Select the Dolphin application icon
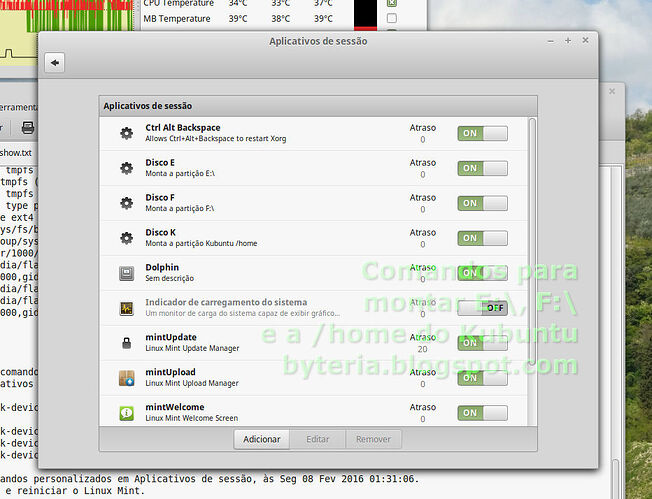Image resolution: width=652 pixels, height=499 pixels. [x=126, y=273]
